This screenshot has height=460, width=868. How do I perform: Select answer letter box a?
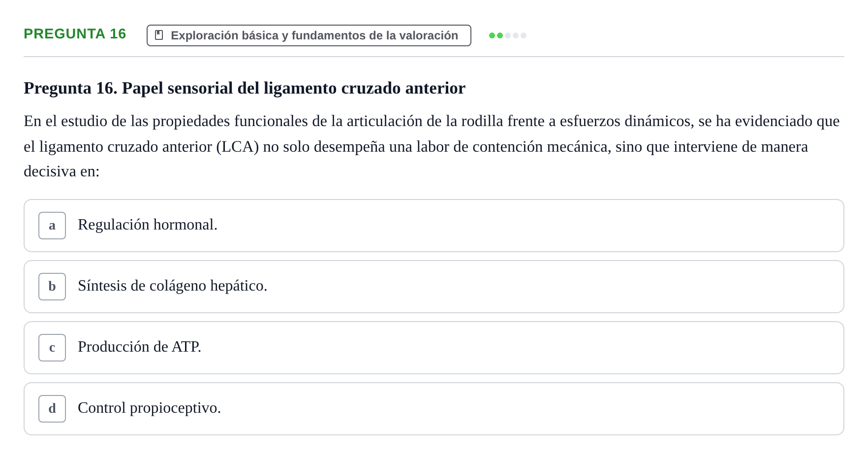click(x=52, y=226)
